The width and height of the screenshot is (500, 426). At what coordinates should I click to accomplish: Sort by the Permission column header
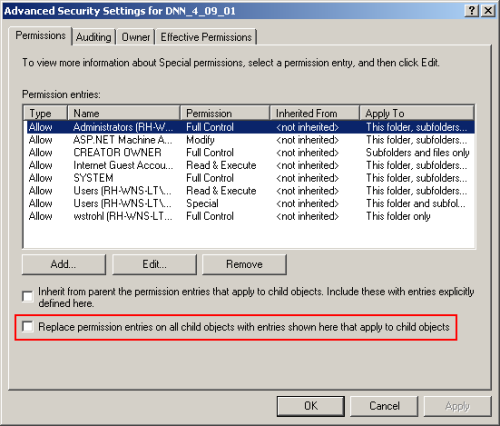[225, 113]
